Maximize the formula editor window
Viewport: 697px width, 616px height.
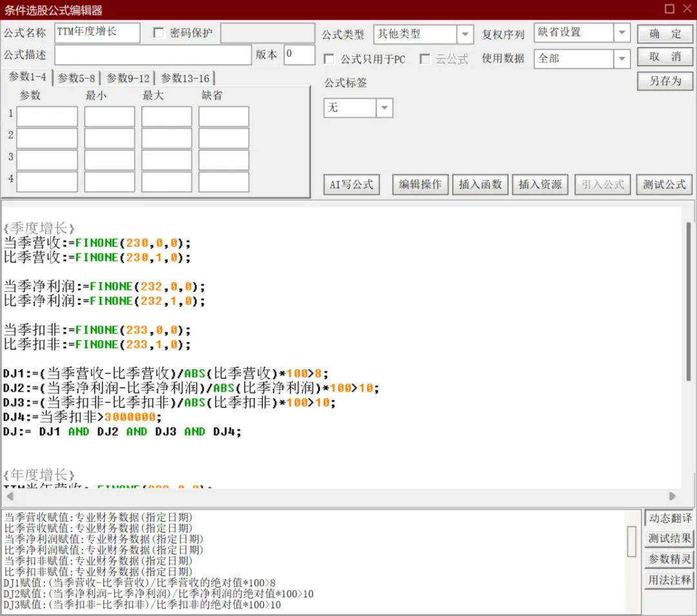point(669,8)
